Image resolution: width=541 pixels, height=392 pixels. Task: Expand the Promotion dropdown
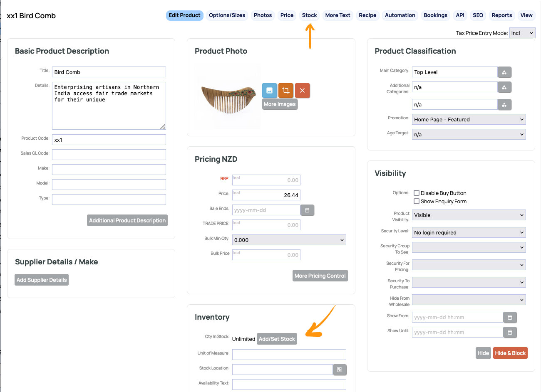(469, 120)
